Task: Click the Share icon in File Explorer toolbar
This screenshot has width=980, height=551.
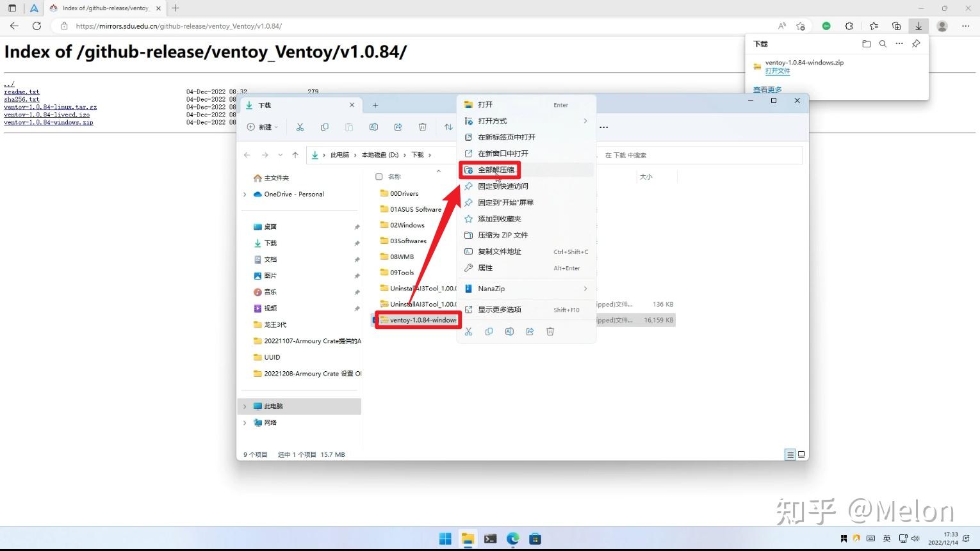Action: [398, 127]
